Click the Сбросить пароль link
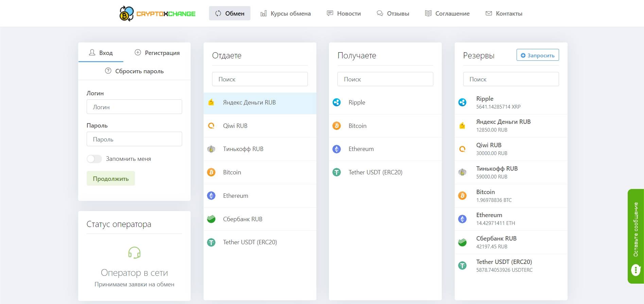Screen dimensions: 644x304 (x=134, y=71)
